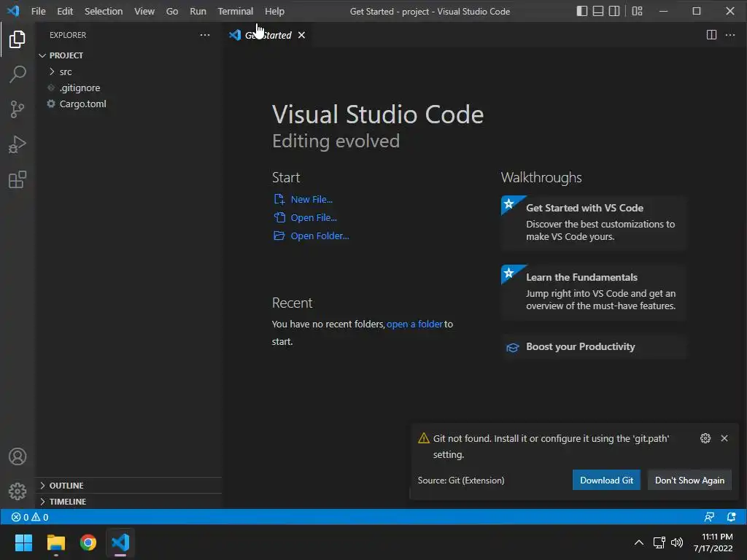The height and width of the screenshot is (560, 747).
Task: Split the editor to the right
Action: [x=711, y=35]
